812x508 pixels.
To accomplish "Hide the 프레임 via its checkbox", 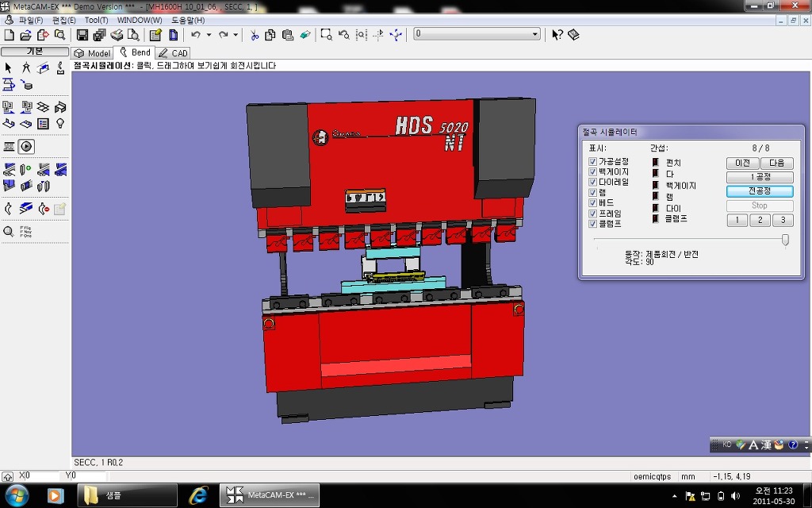I will coord(593,214).
